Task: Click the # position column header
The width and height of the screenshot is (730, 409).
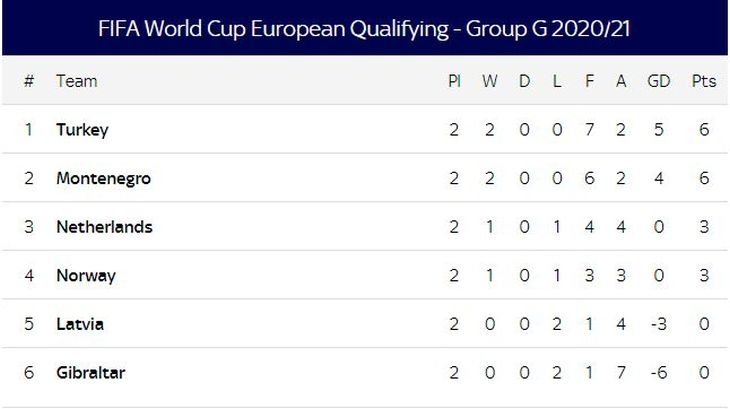Action: [x=29, y=81]
